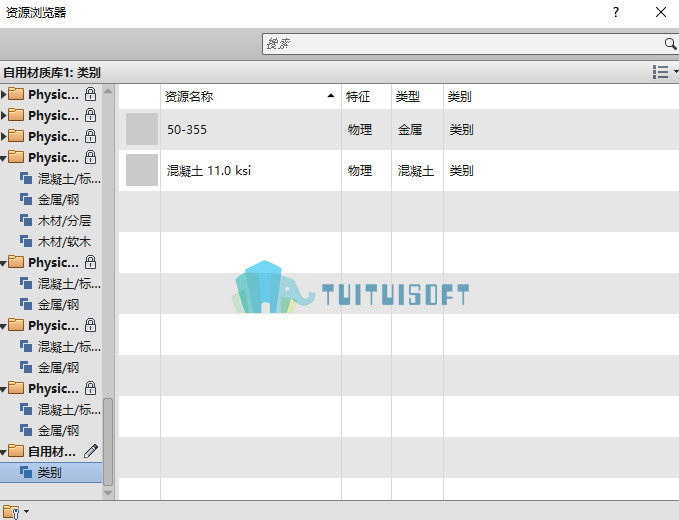
Task: Click the search magnifier icon
Action: (x=670, y=44)
